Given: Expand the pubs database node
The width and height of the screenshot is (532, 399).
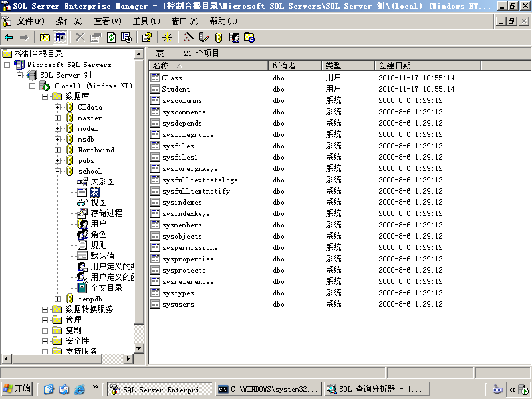Looking at the screenshot, I should 57,160.
